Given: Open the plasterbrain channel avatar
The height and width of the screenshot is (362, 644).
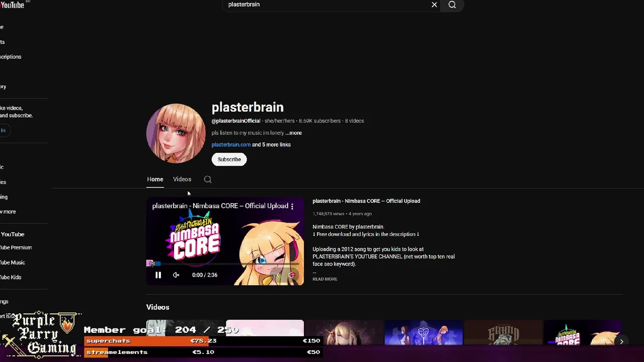Looking at the screenshot, I should (x=176, y=133).
